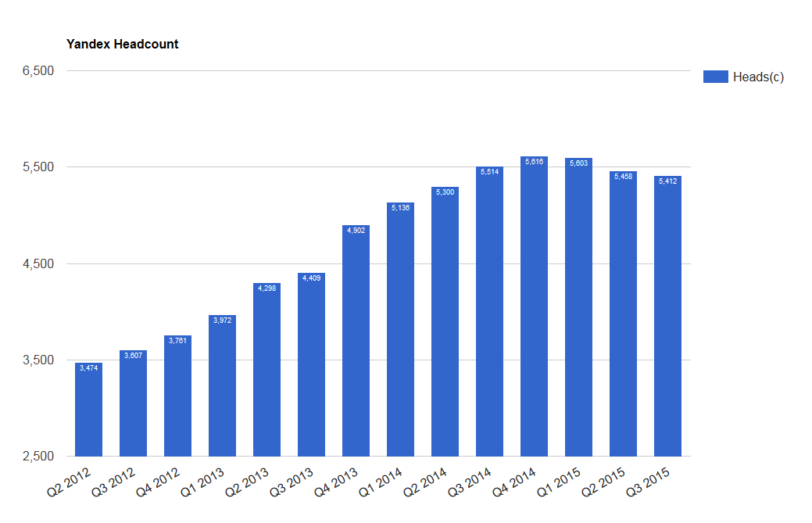
Task: Click the 3,500 y-axis value
Action: tap(38, 360)
